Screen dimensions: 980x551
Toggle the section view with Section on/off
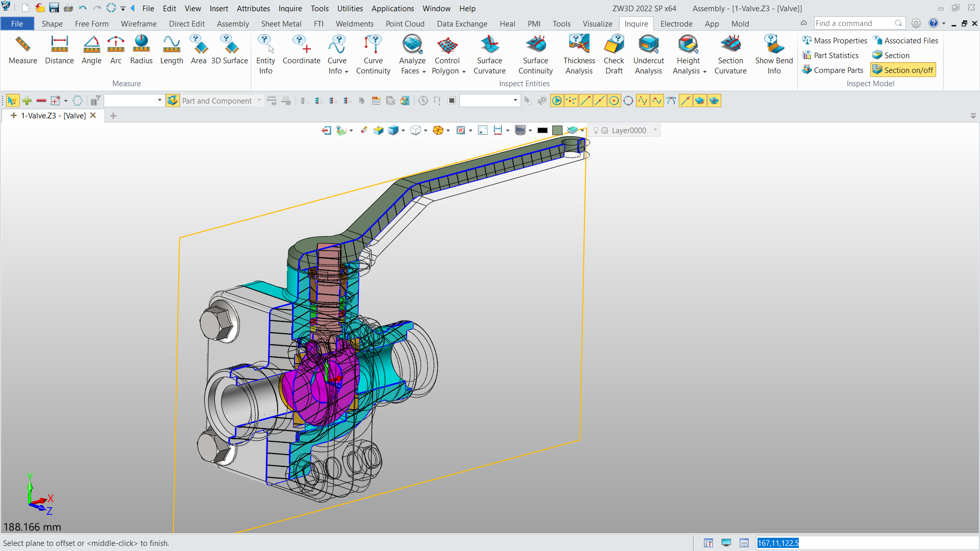902,70
